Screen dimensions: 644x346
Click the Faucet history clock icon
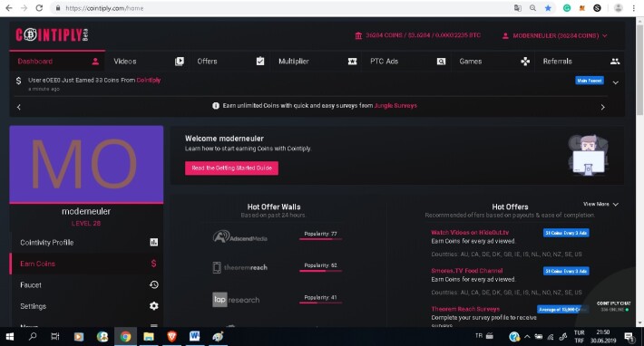click(x=153, y=285)
